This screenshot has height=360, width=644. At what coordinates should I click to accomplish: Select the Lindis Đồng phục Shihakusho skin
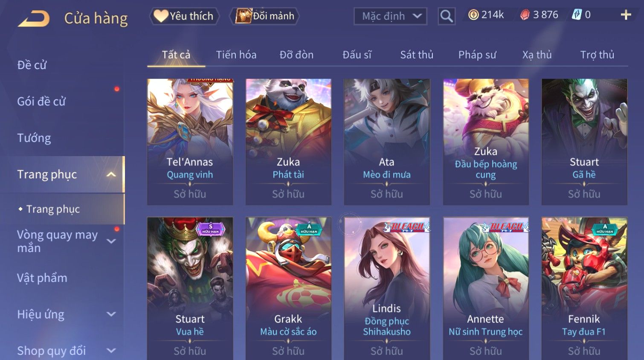tap(387, 288)
